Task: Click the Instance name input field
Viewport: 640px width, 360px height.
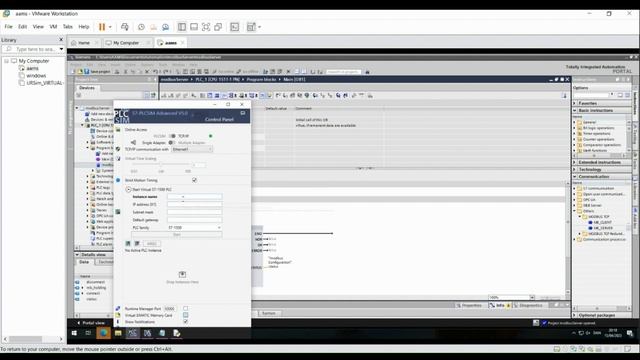Action: pyautogui.click(x=194, y=197)
